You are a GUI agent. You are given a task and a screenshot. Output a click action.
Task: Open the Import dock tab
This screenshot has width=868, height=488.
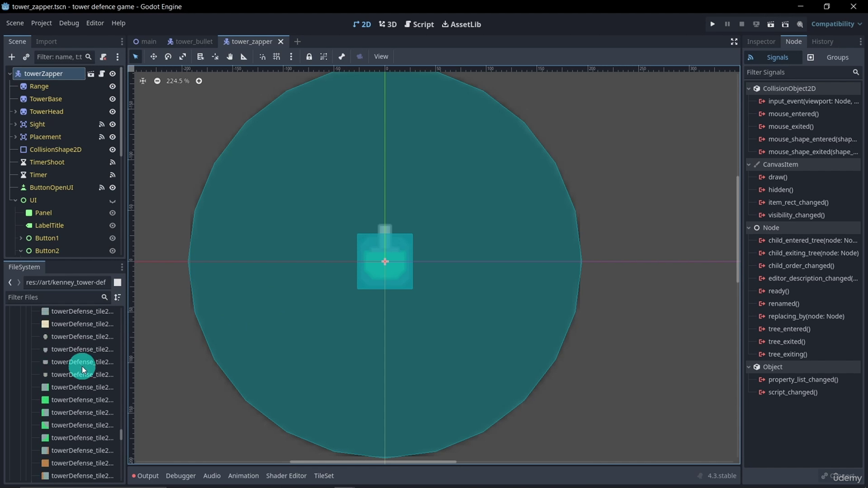click(46, 42)
